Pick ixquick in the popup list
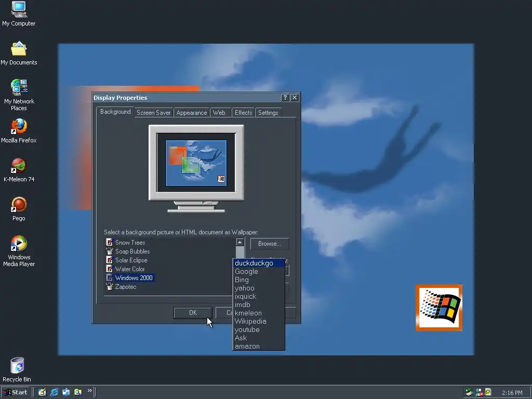532x399 pixels. coord(259,296)
